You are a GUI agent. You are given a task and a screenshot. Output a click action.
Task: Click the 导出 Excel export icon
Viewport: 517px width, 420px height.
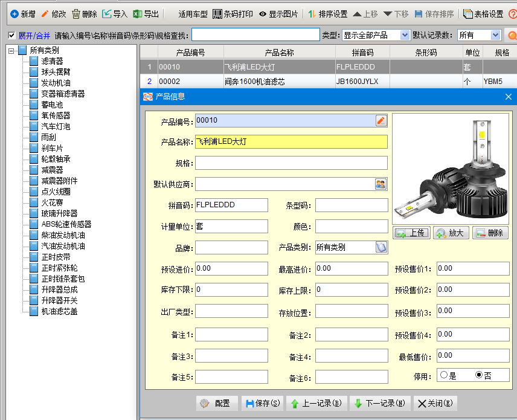tap(138, 14)
